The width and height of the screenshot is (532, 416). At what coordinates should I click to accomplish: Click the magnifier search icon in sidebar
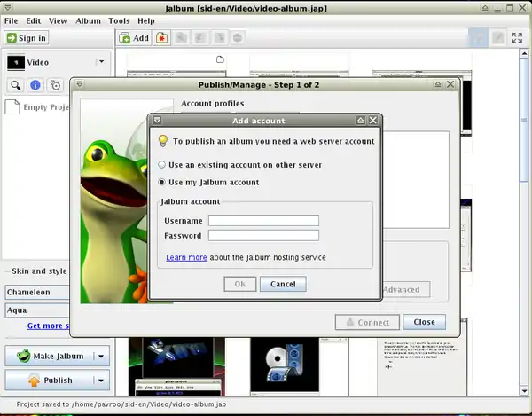click(16, 85)
